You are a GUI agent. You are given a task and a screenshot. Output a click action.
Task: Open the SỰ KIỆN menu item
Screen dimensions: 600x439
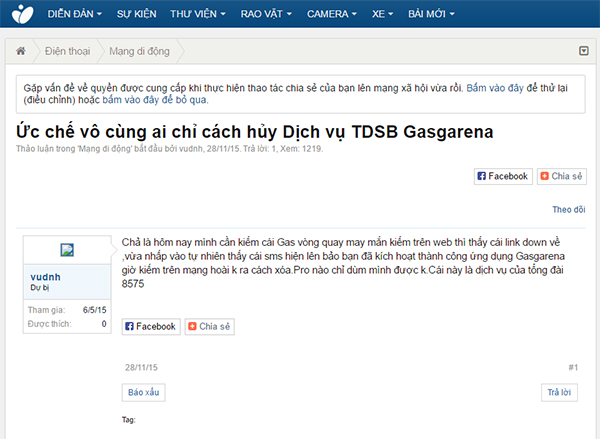(x=137, y=14)
